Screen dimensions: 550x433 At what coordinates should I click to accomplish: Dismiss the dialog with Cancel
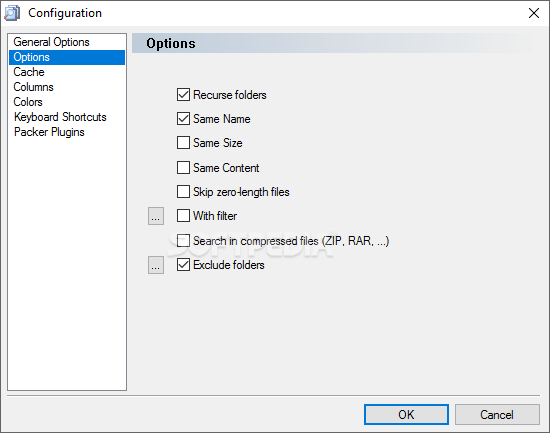(497, 414)
